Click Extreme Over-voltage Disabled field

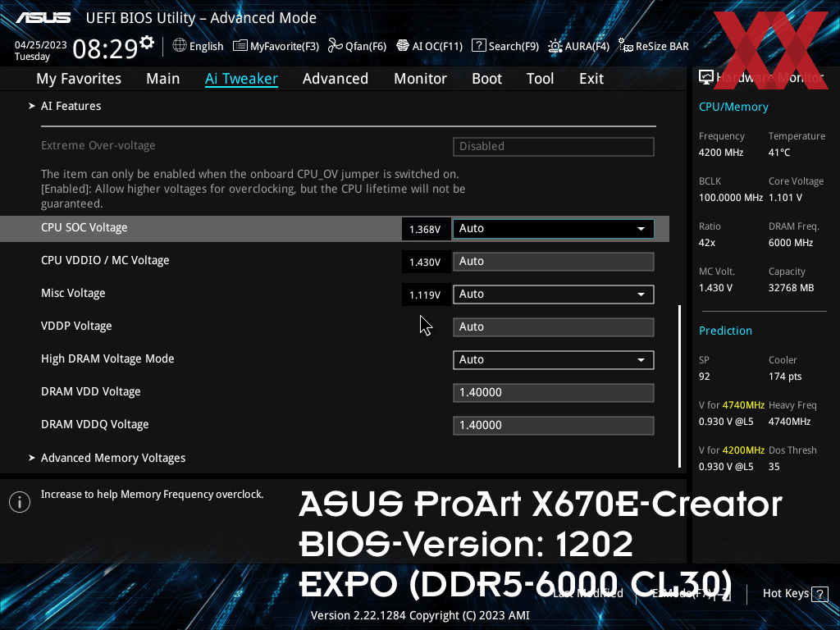[554, 147]
